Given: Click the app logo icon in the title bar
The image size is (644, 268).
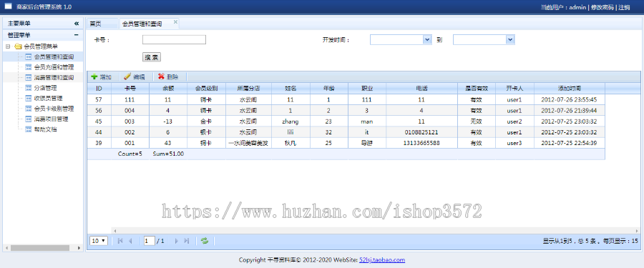Looking at the screenshot, I should [8, 6].
